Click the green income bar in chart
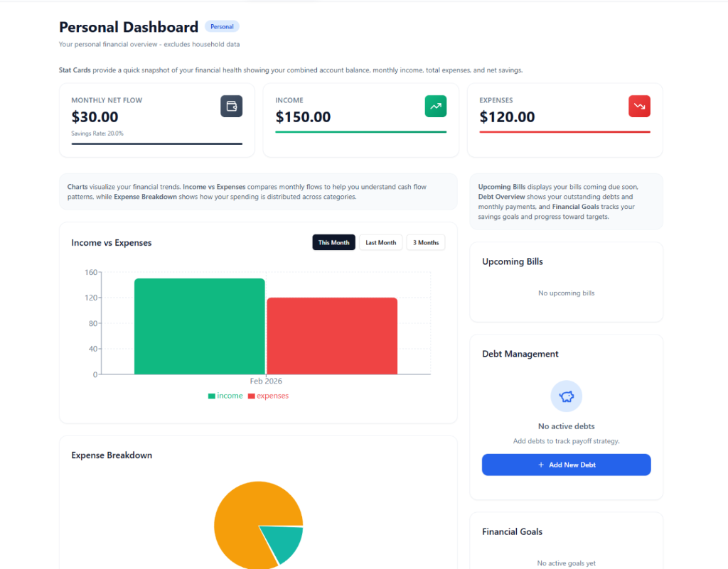This screenshot has width=728, height=569. 200,327
